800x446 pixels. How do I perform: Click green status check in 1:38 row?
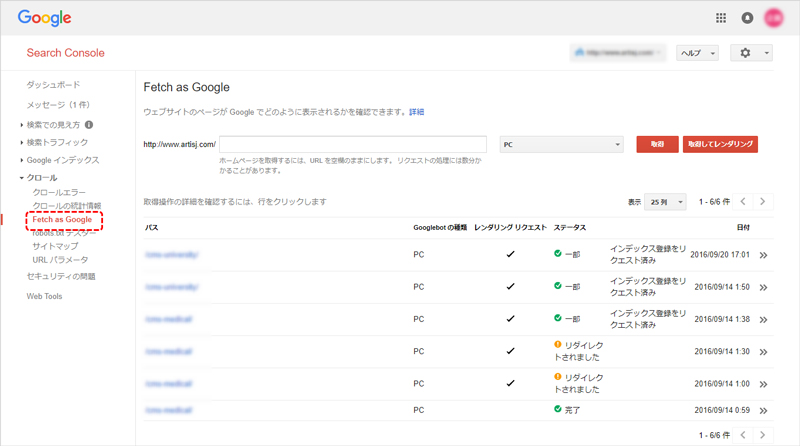558,318
